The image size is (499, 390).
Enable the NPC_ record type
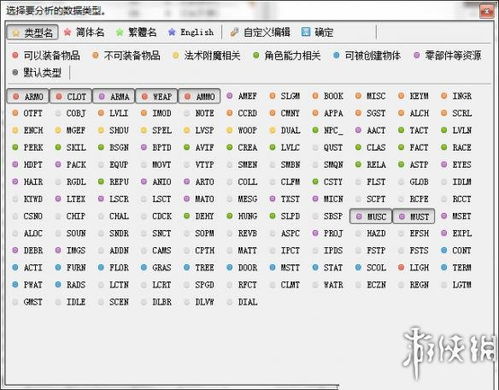point(328,130)
